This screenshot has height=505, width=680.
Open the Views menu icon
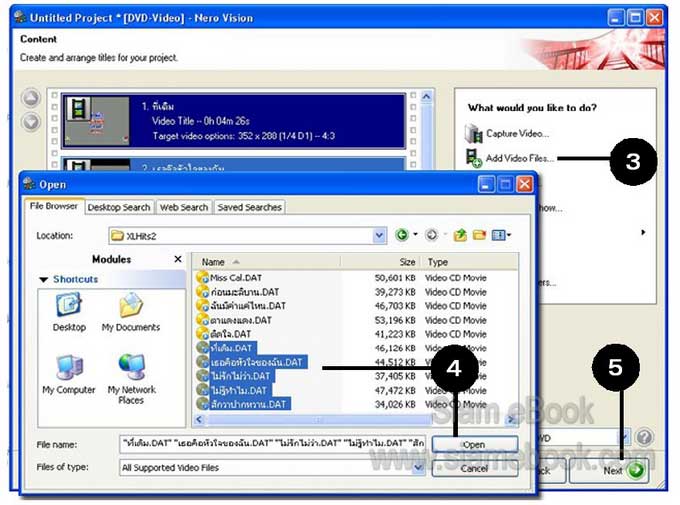498,235
